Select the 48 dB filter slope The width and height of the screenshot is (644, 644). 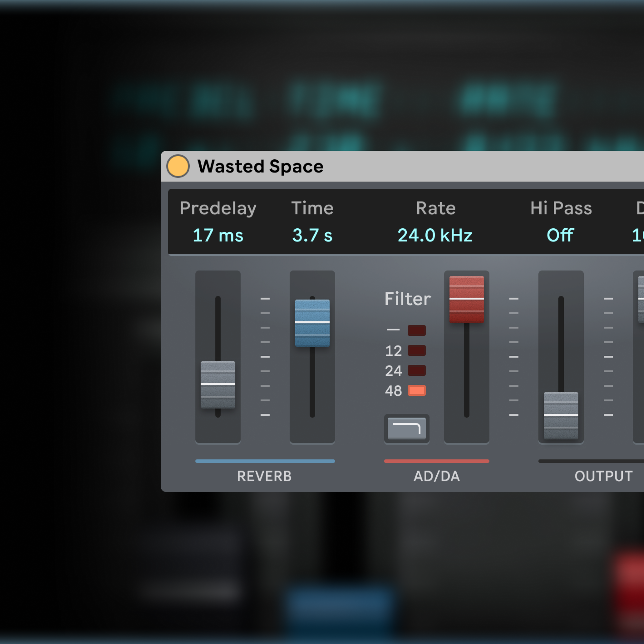(416, 390)
